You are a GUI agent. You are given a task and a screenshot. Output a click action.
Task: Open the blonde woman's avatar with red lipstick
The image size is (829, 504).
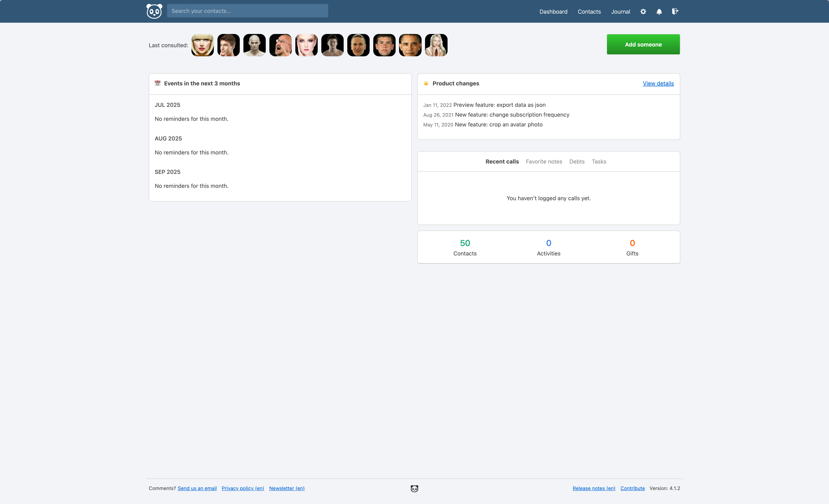click(x=203, y=45)
